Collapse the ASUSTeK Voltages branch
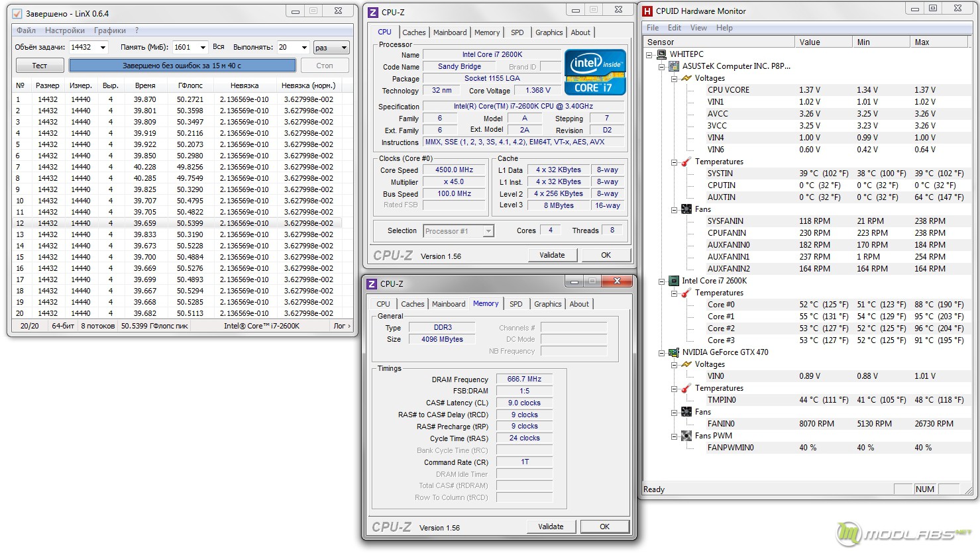Image resolution: width=980 pixels, height=555 pixels. pyautogui.click(x=674, y=79)
